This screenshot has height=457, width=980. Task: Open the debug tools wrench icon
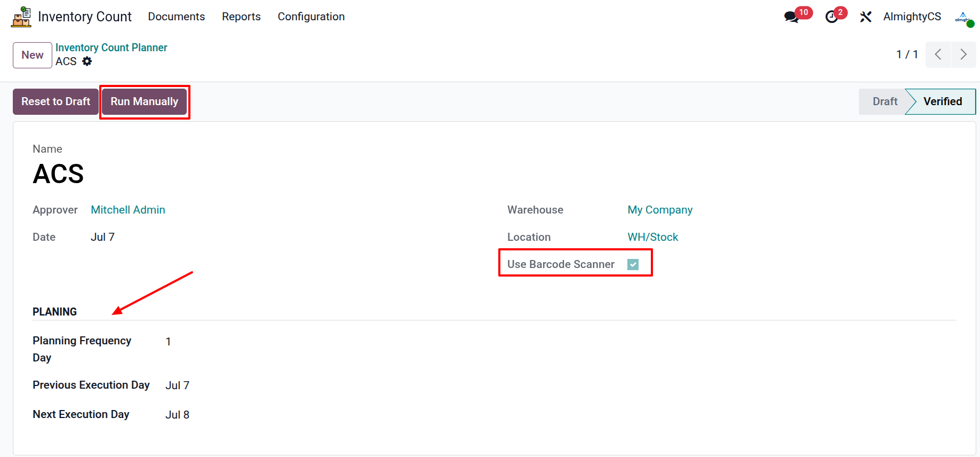[865, 17]
